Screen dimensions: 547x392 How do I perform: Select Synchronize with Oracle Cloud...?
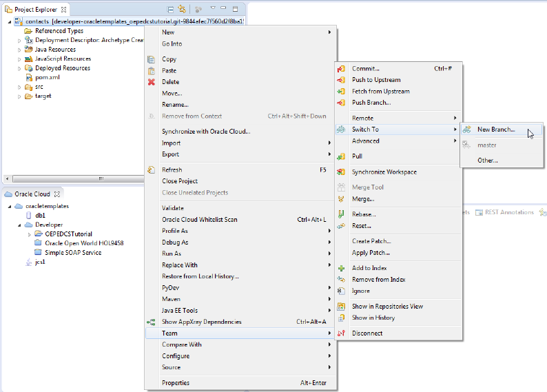[x=240, y=132]
